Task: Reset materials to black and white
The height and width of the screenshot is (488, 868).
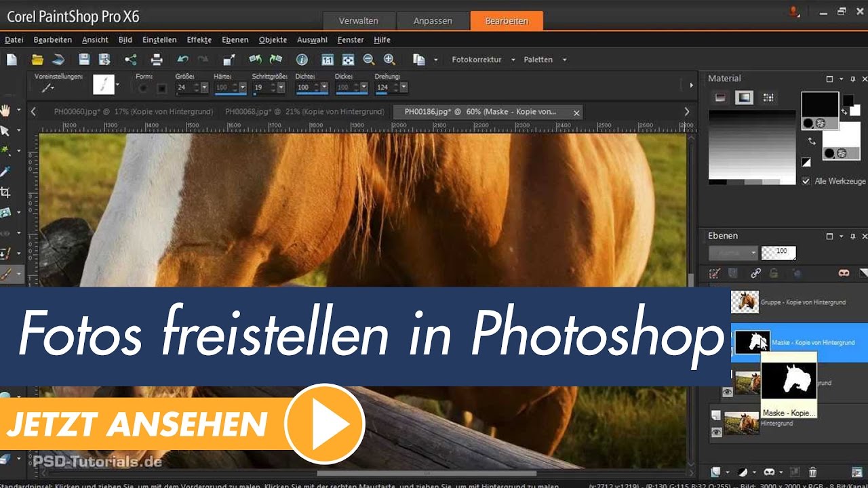Action: click(806, 162)
